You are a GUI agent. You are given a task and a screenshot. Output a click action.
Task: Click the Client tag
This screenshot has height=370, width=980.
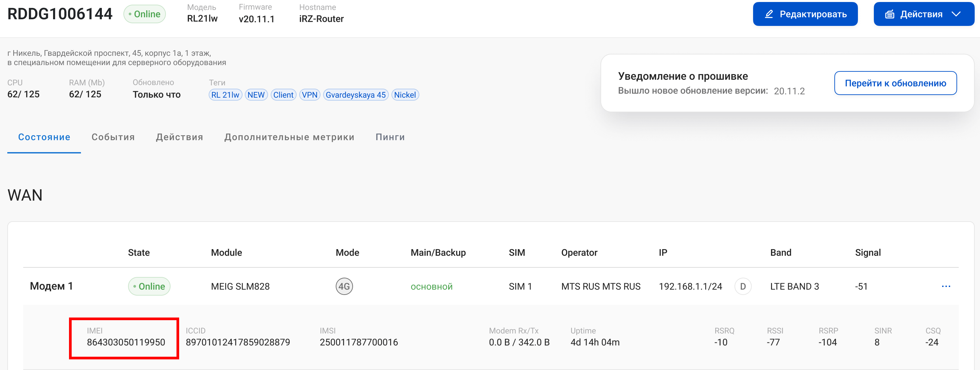pos(283,95)
